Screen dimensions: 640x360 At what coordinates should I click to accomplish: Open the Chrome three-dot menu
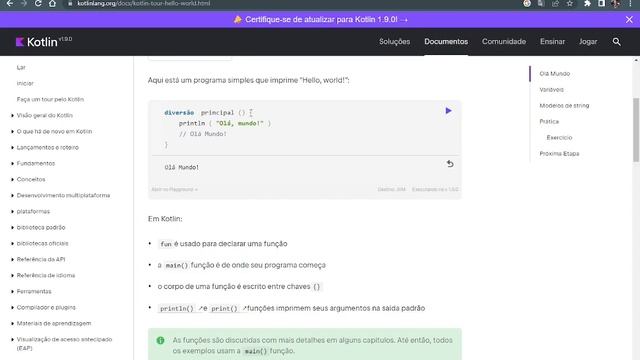[x=630, y=3]
